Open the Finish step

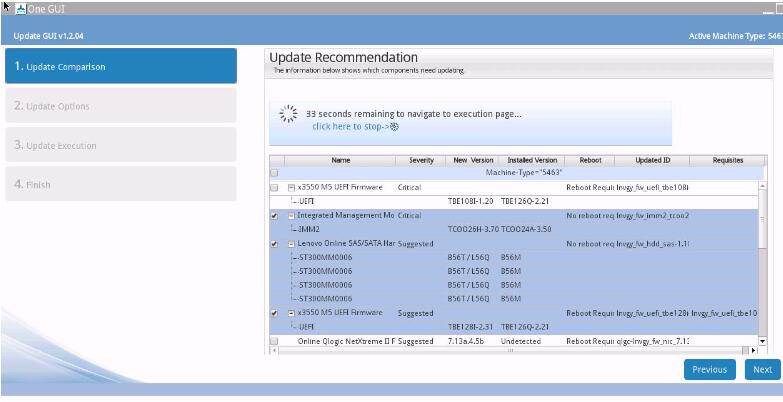(x=121, y=184)
